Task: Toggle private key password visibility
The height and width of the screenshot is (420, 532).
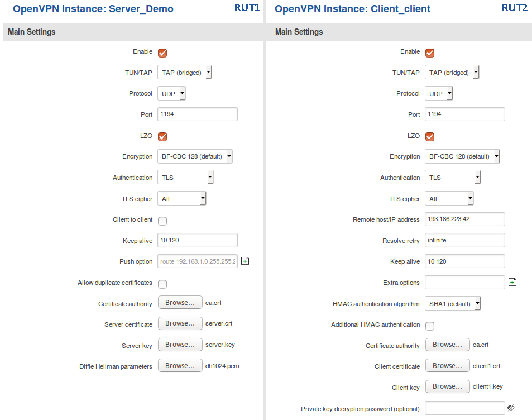Action: tap(511, 408)
